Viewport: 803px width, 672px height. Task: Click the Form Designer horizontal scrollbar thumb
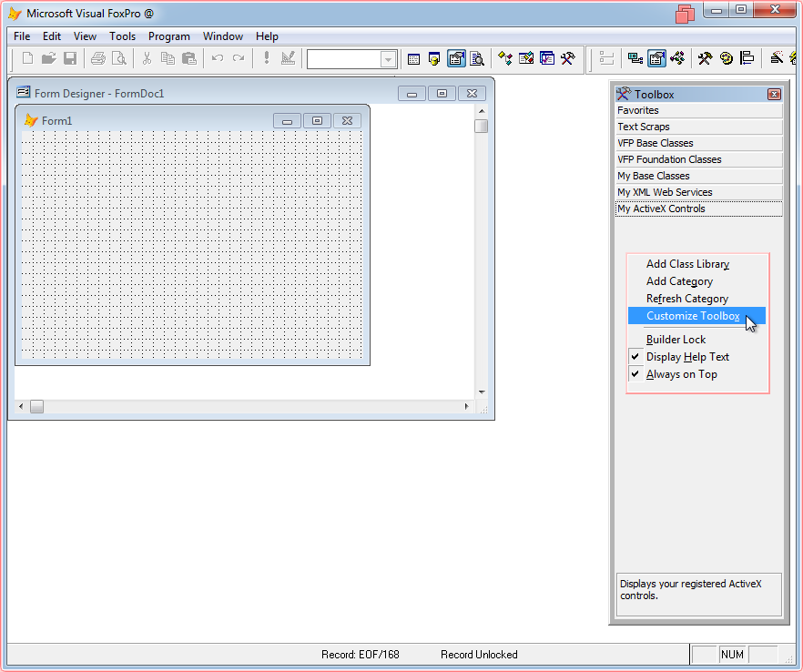pos(36,407)
